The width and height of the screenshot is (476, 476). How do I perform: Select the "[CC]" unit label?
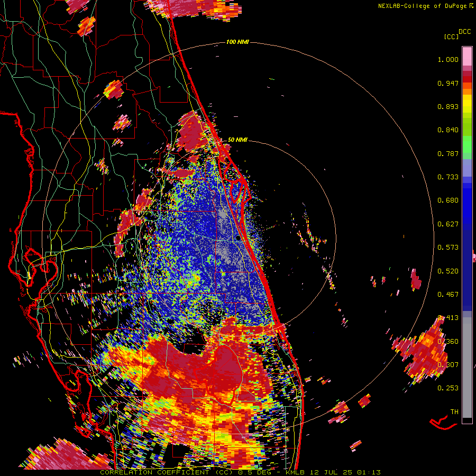click(x=451, y=36)
